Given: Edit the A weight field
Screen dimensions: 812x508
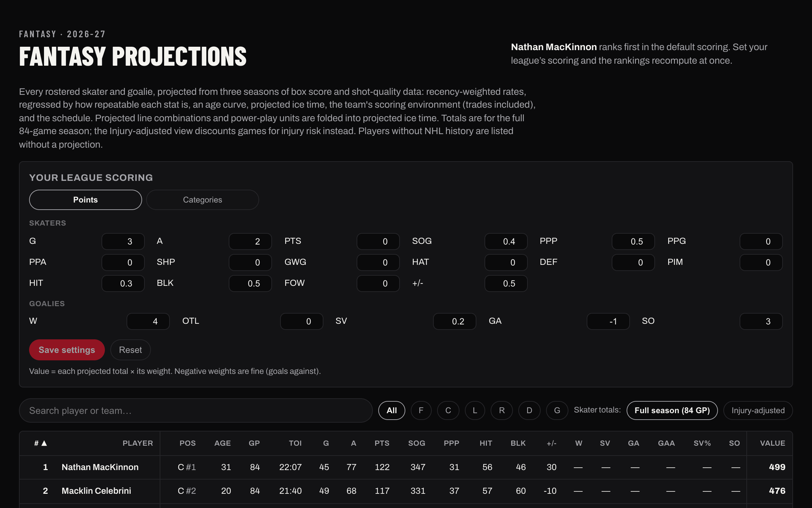Looking at the screenshot, I should pyautogui.click(x=250, y=241).
